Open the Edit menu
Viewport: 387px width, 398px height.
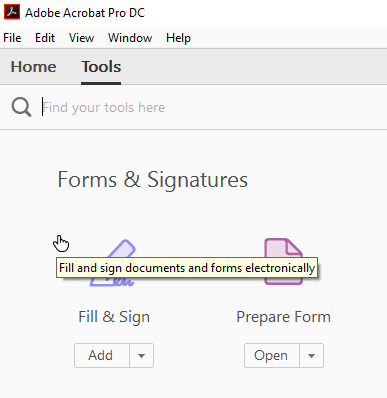point(45,38)
